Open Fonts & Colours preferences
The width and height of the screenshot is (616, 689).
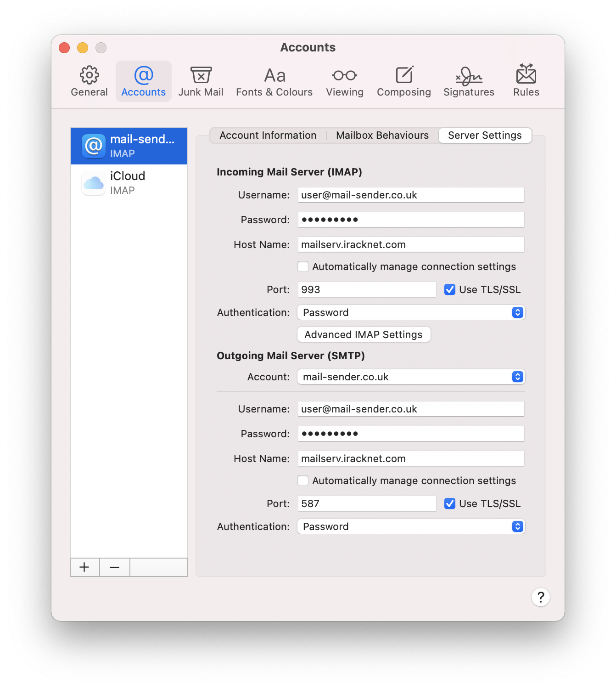[x=274, y=81]
